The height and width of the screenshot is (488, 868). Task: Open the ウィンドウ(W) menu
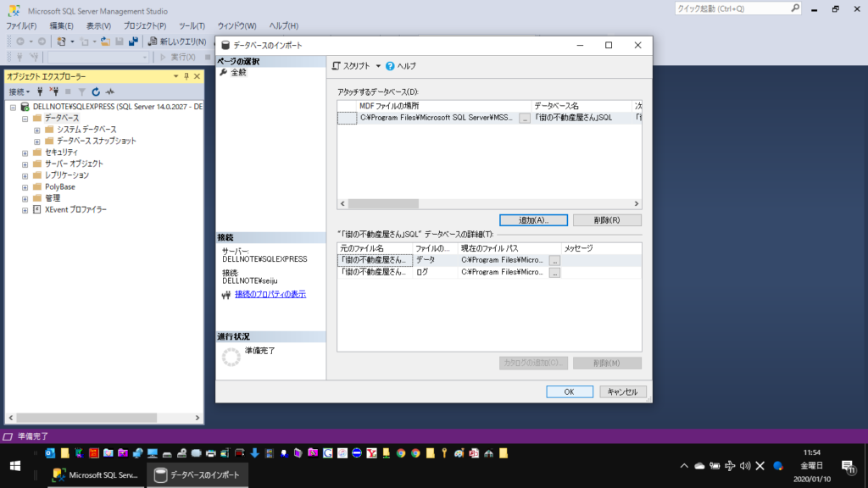(237, 26)
